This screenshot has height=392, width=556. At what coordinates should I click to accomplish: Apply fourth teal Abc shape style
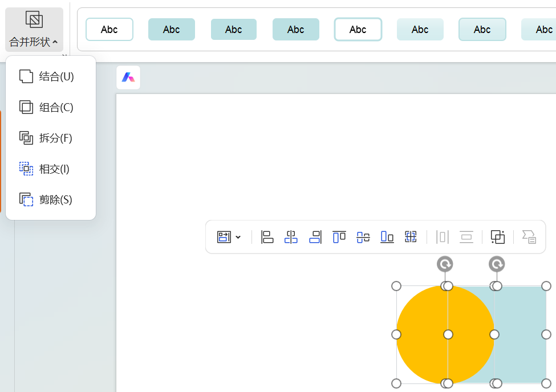pos(296,30)
